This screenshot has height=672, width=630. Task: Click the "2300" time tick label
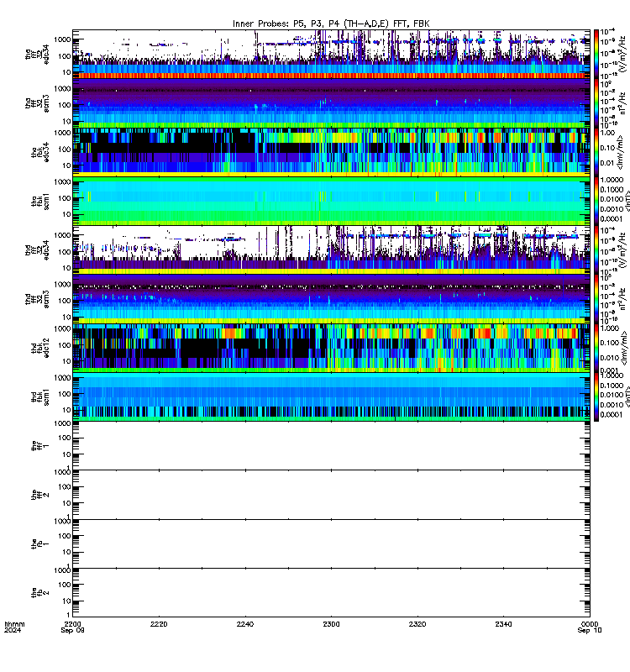331,624
